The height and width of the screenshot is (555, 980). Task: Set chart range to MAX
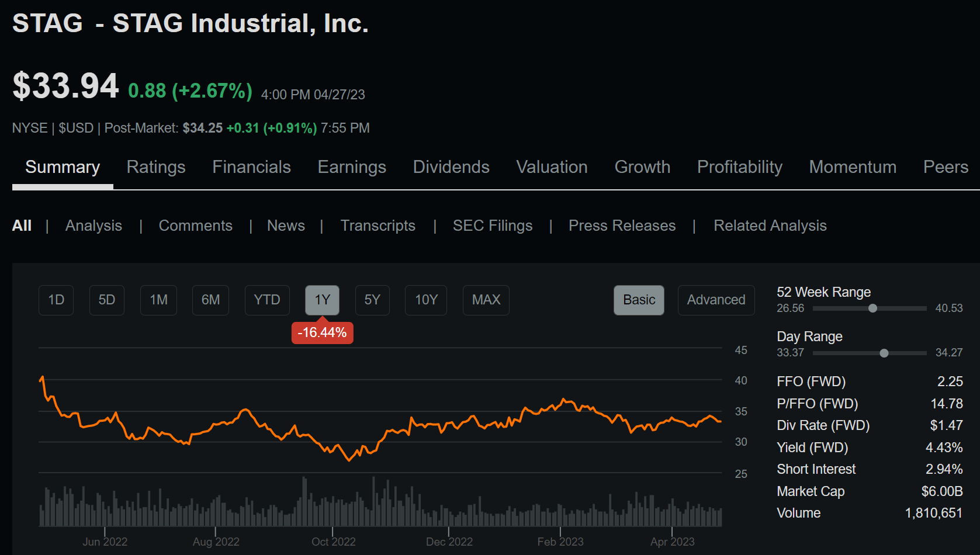coord(486,300)
